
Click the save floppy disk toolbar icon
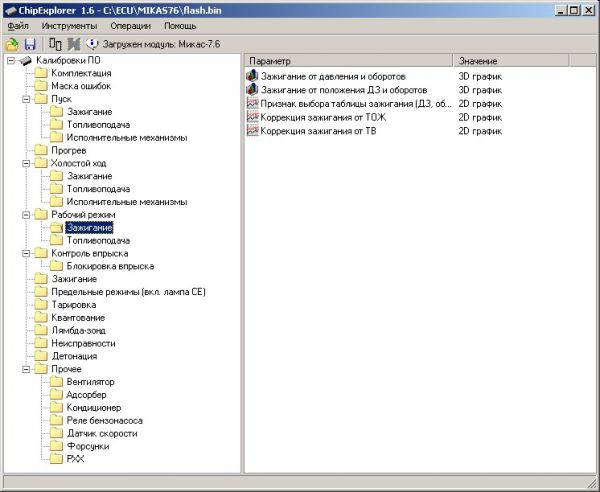(30, 44)
